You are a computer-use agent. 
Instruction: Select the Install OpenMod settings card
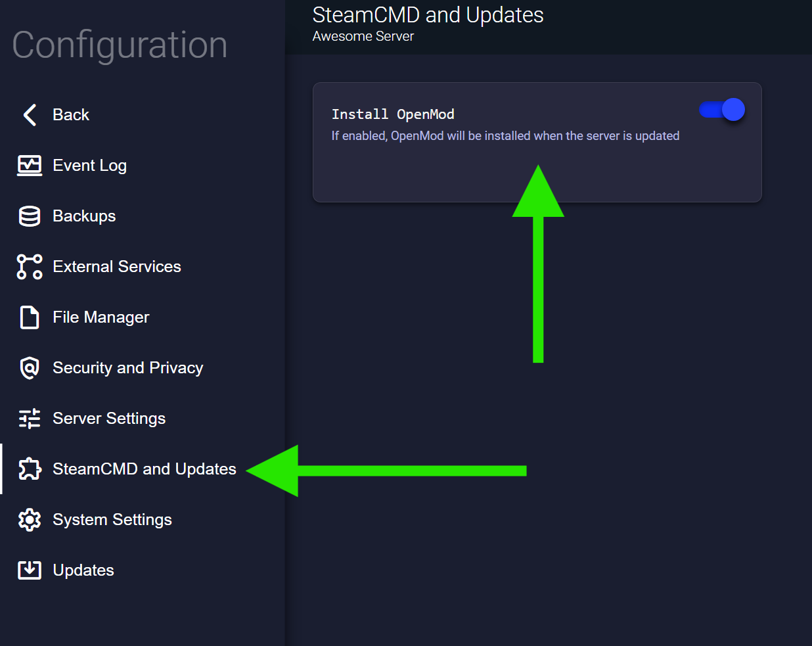[537, 142]
